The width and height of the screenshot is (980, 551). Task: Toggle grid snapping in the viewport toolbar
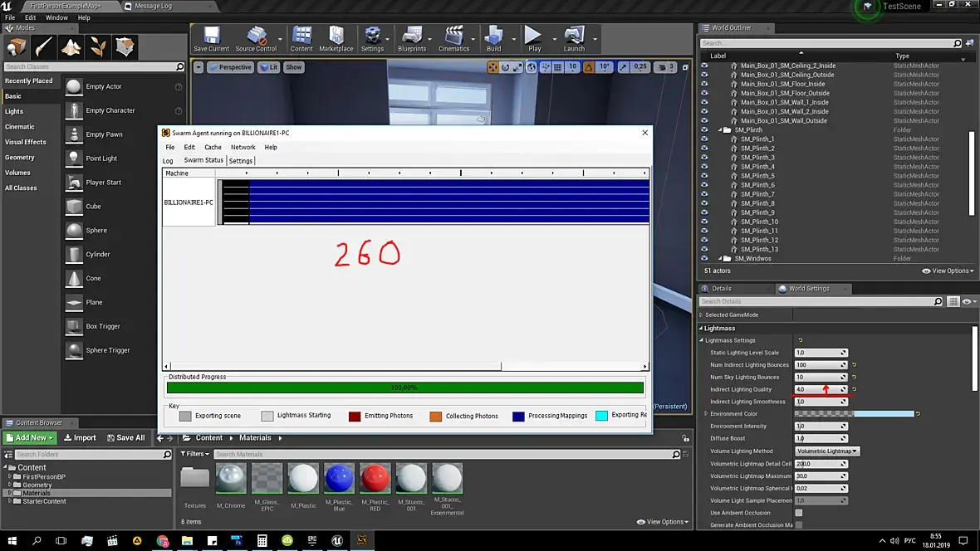click(x=557, y=67)
